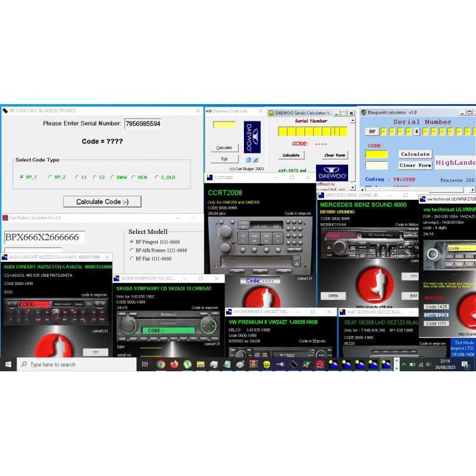The image size is (476, 476).
Task: Click OPEN in the Mercedes Benz window
Action: coord(333,296)
